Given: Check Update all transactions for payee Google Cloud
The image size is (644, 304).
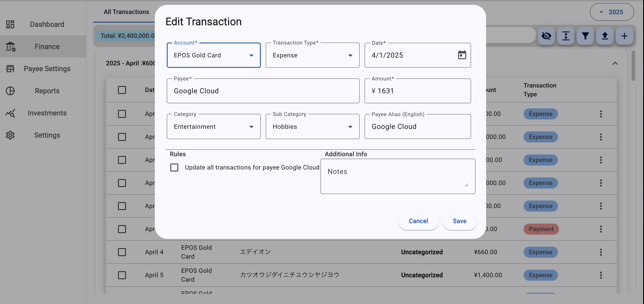Looking at the screenshot, I should coord(174,167).
